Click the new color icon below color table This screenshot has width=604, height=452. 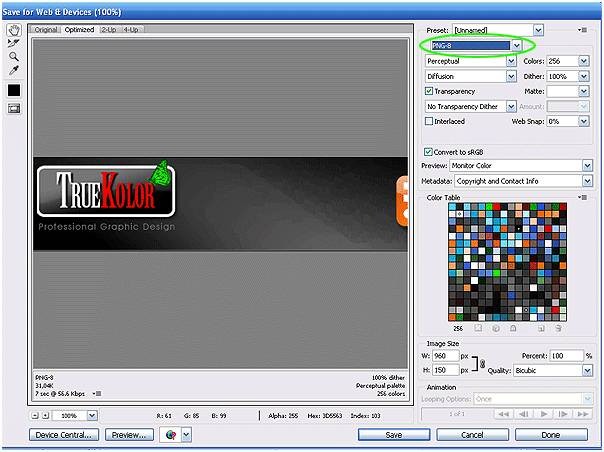541,328
